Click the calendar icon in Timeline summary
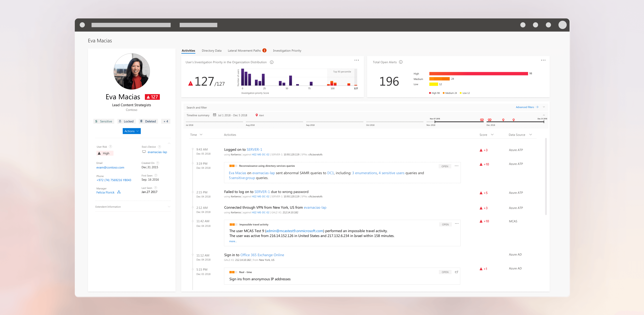The image size is (644, 315). [214, 115]
